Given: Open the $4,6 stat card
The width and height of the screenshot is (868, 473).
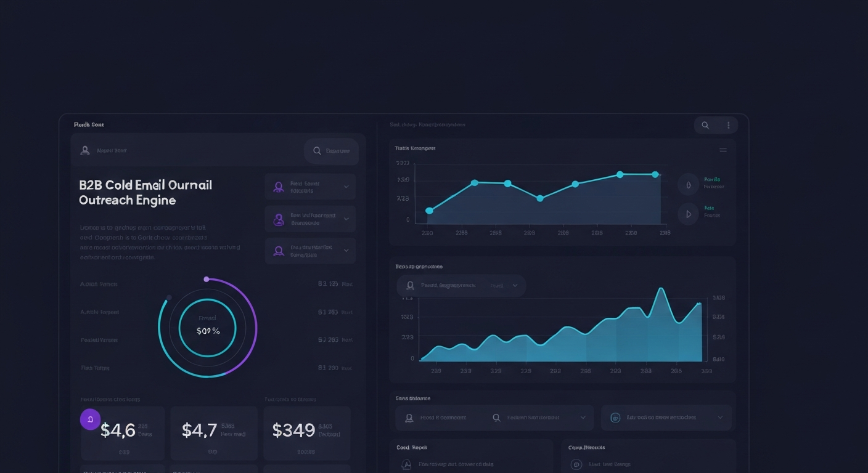Looking at the screenshot, I should [x=123, y=434].
